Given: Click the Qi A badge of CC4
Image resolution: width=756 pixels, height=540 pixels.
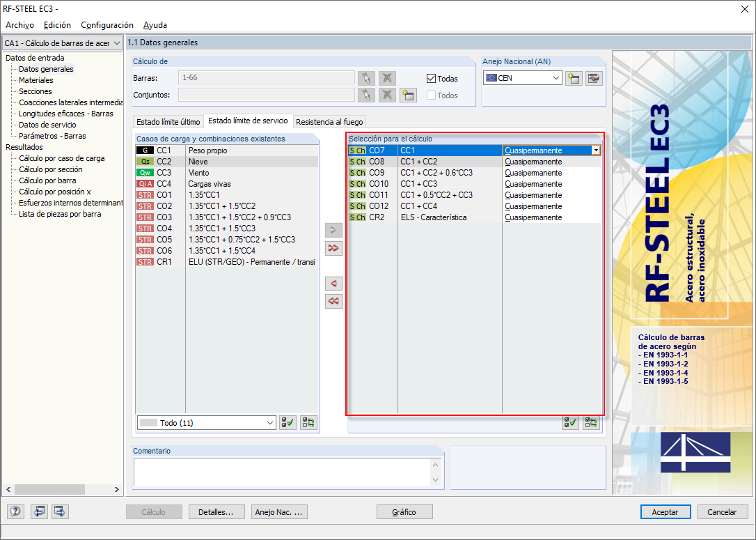Looking at the screenshot, I should pyautogui.click(x=145, y=184).
